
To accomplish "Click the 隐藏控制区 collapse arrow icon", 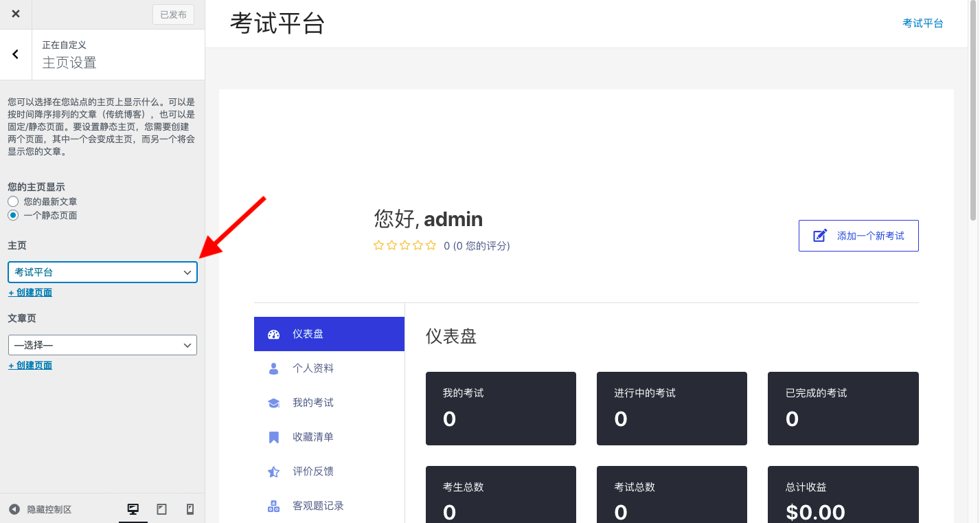I will click(x=14, y=509).
